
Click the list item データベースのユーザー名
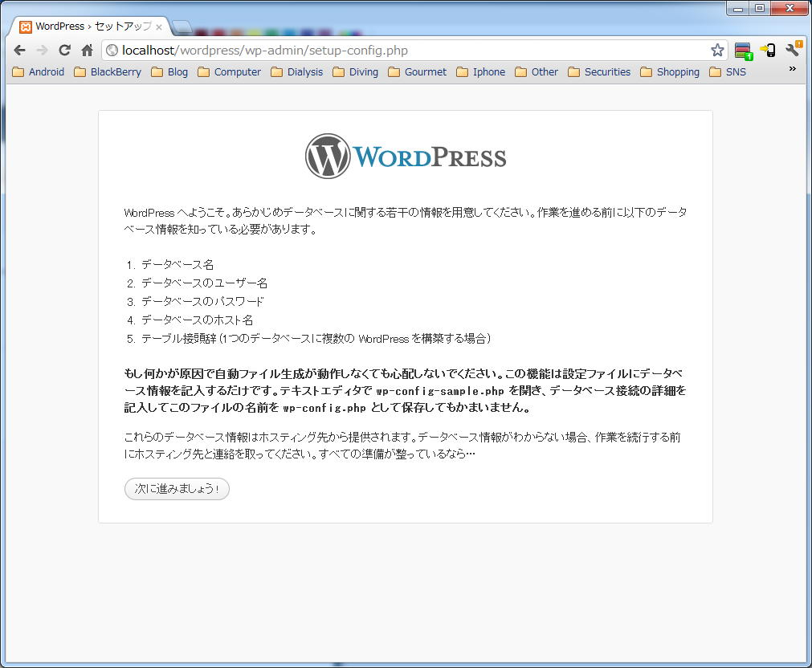(205, 283)
